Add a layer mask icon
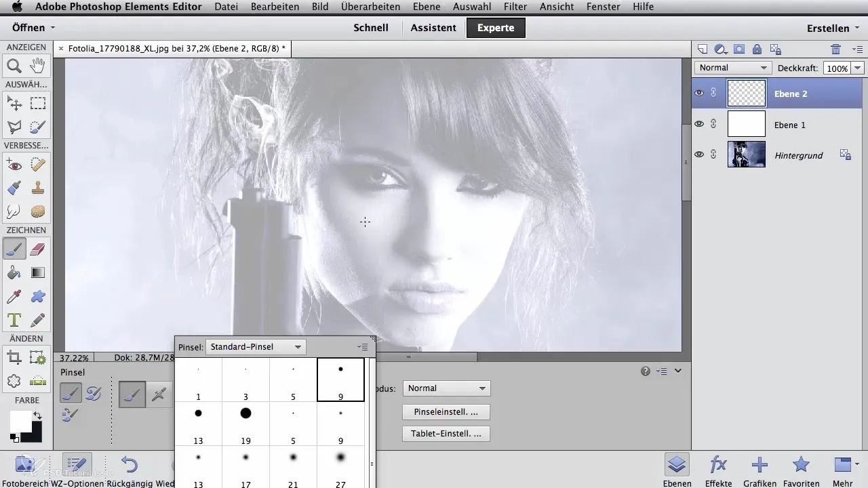 pos(739,49)
